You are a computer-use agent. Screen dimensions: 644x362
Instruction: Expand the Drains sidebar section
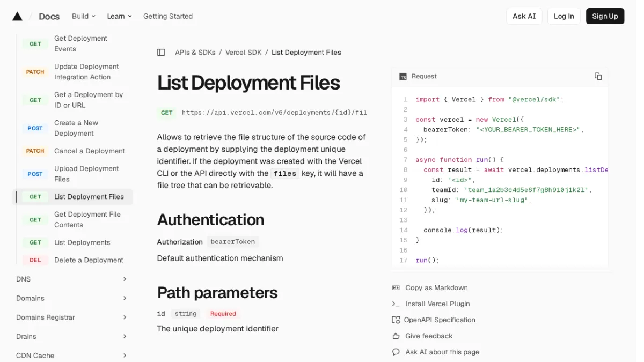point(72,337)
